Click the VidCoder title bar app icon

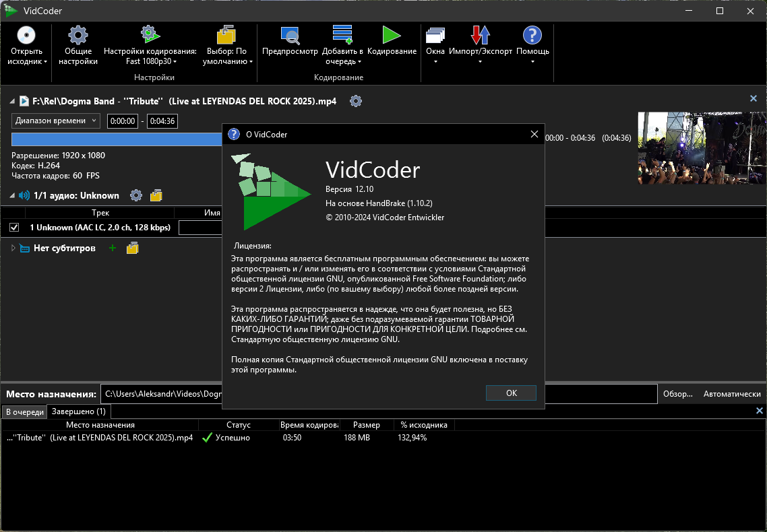11,10
